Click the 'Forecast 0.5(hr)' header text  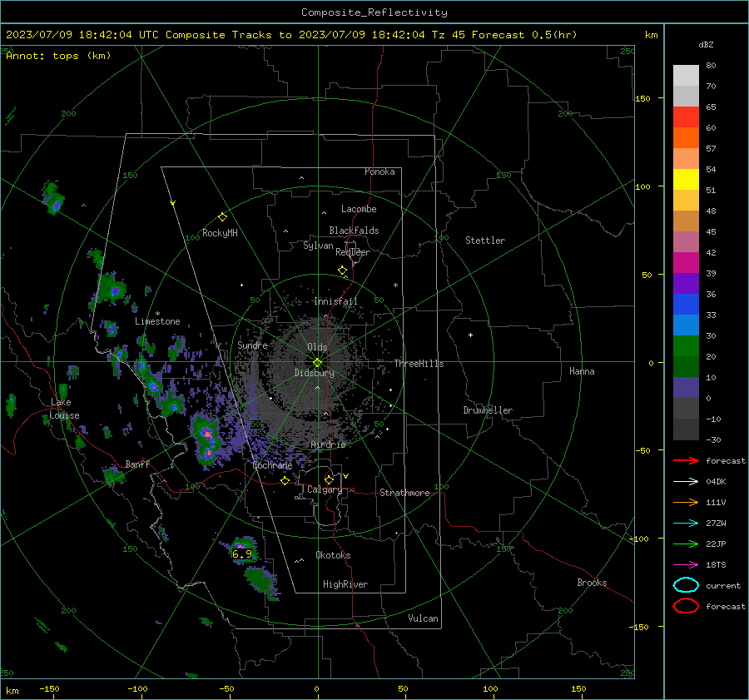[x=524, y=35]
